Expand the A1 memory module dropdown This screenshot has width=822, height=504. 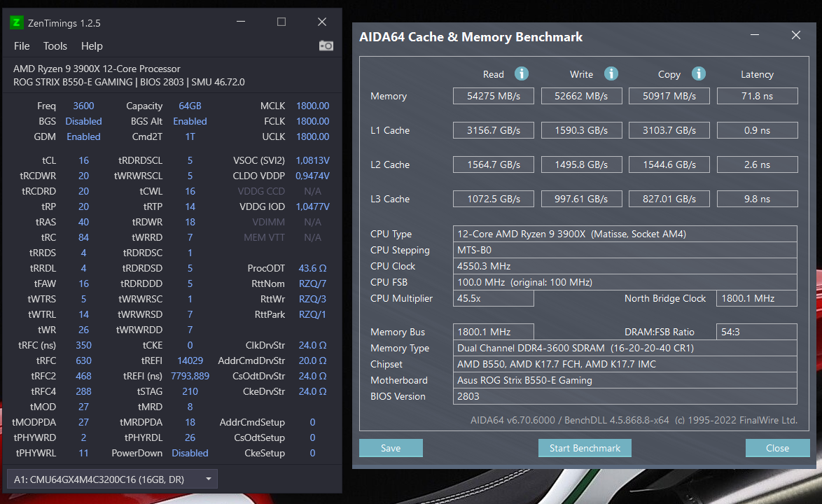[x=112, y=479]
